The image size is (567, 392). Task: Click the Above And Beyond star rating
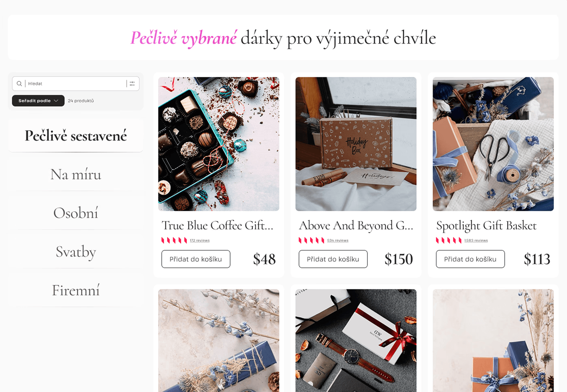pyautogui.click(x=312, y=240)
